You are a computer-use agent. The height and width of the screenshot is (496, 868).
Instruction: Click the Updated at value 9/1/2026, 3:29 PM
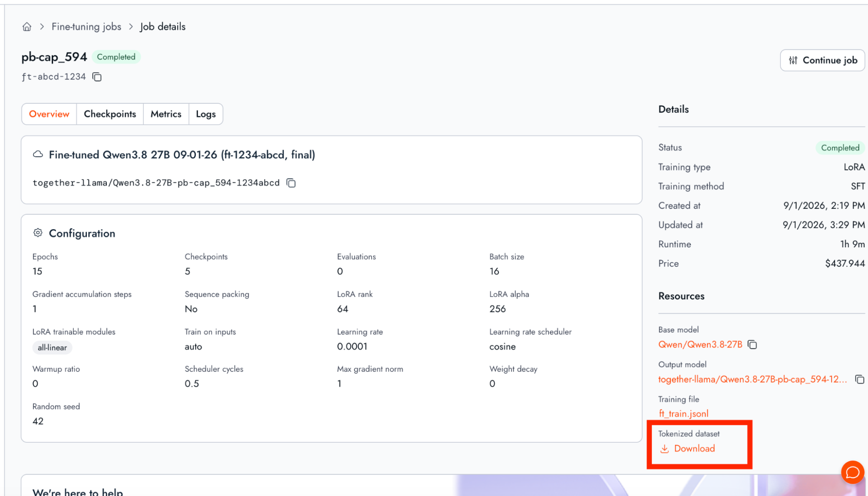(x=824, y=225)
